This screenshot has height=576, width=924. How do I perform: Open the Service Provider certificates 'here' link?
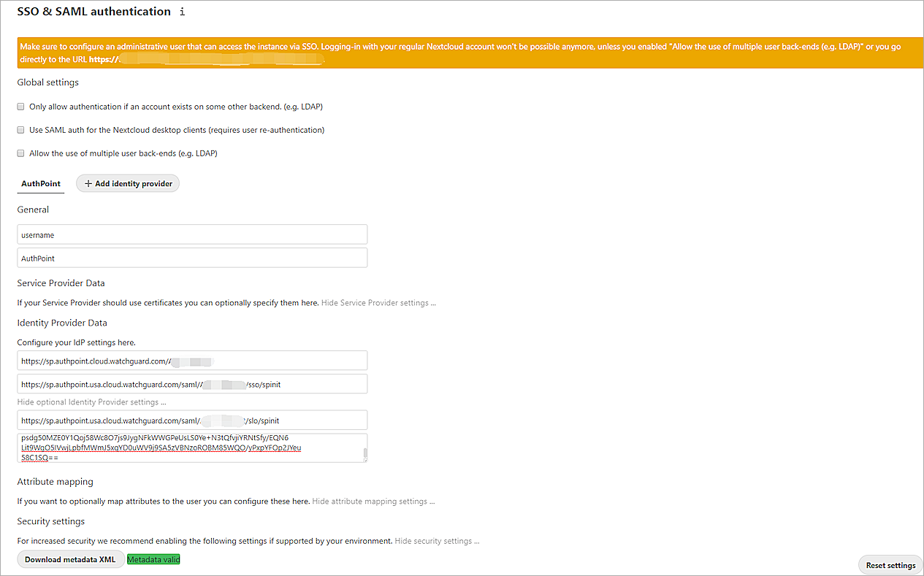point(309,302)
